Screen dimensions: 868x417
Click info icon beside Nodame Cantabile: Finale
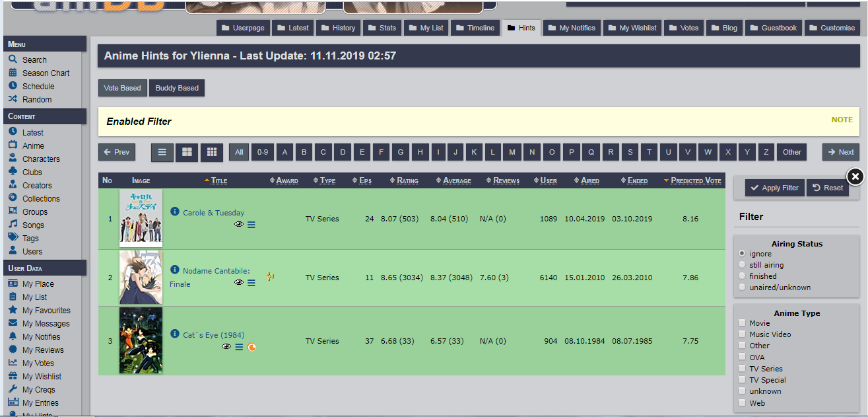(175, 270)
